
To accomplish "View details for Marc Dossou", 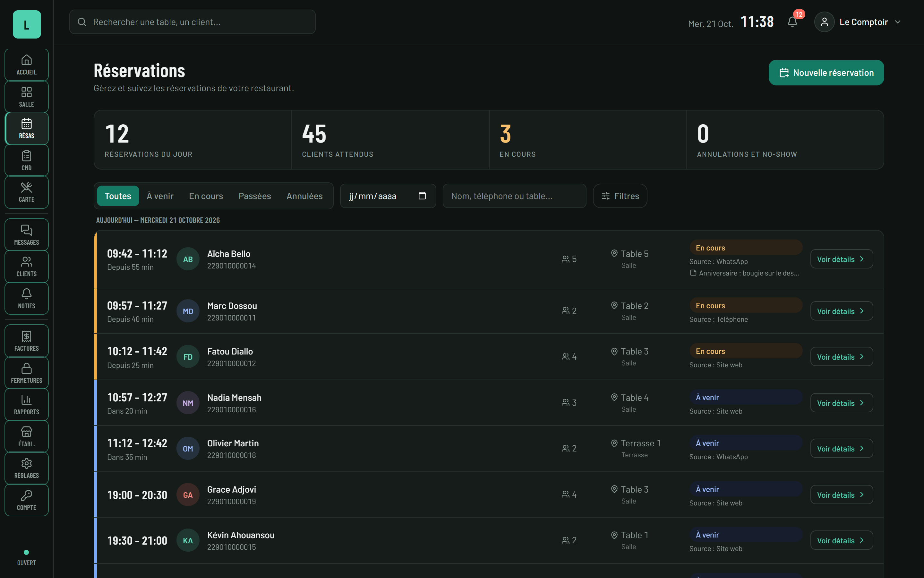I will coord(841,311).
